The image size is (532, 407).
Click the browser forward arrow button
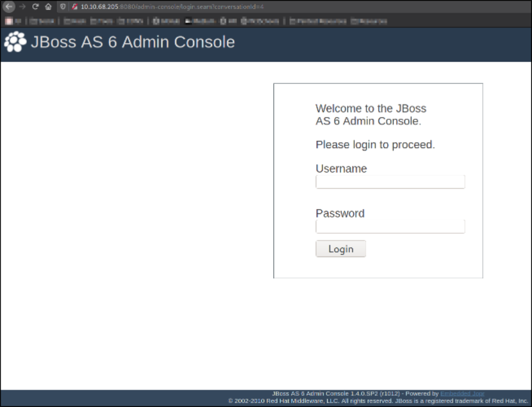point(22,7)
